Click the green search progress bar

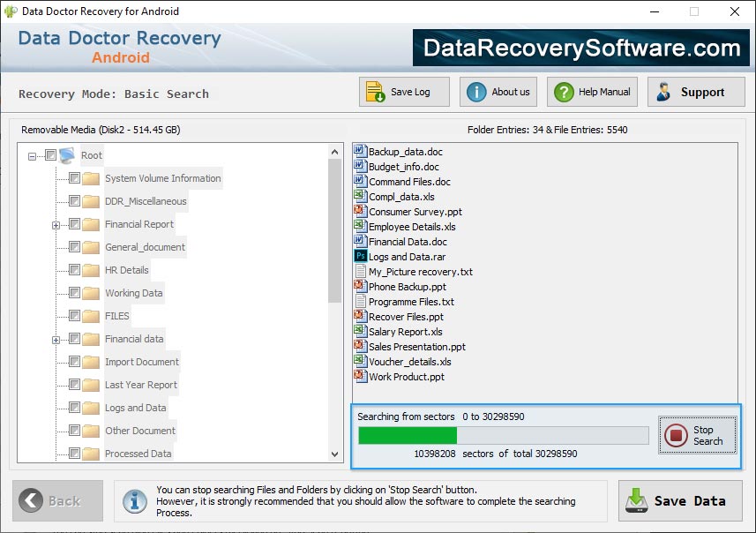click(x=408, y=434)
